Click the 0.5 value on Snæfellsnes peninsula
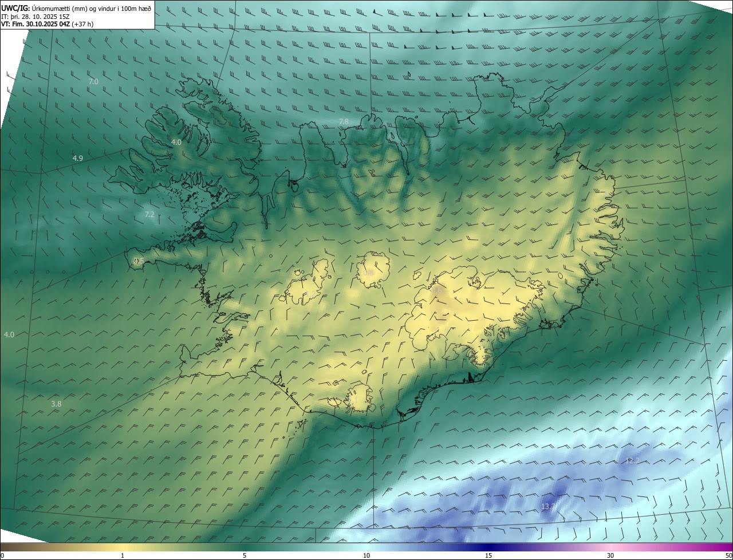The height and width of the screenshot is (560, 733). (139, 261)
